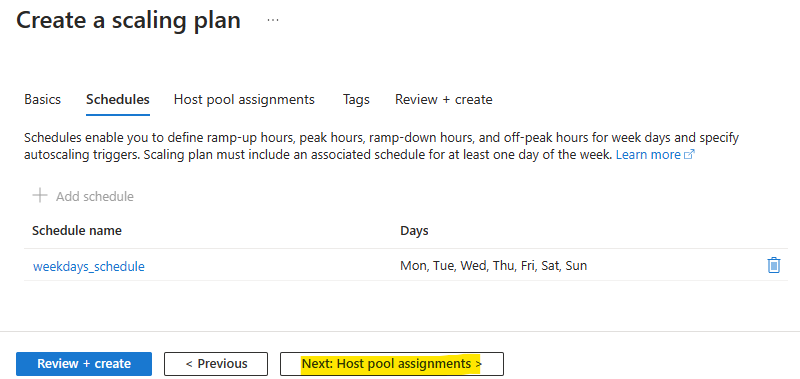800x379 pixels.
Task: Go to the Tags tab
Action: 356,99
